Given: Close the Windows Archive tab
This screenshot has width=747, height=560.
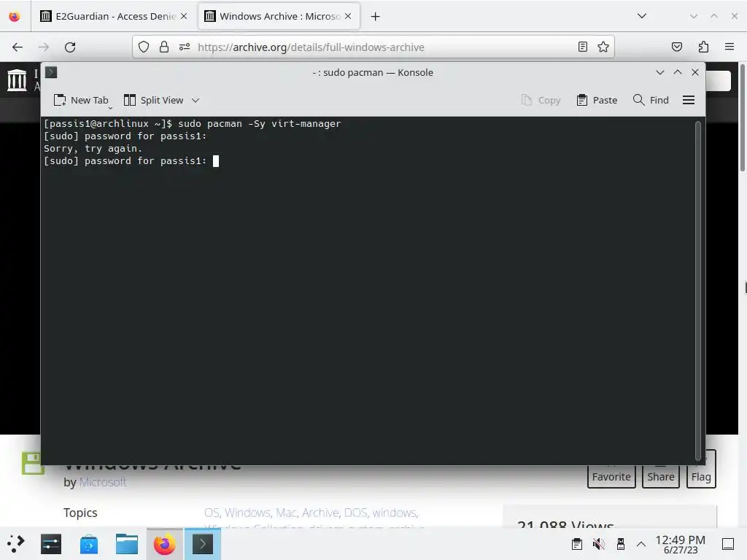Looking at the screenshot, I should [348, 16].
